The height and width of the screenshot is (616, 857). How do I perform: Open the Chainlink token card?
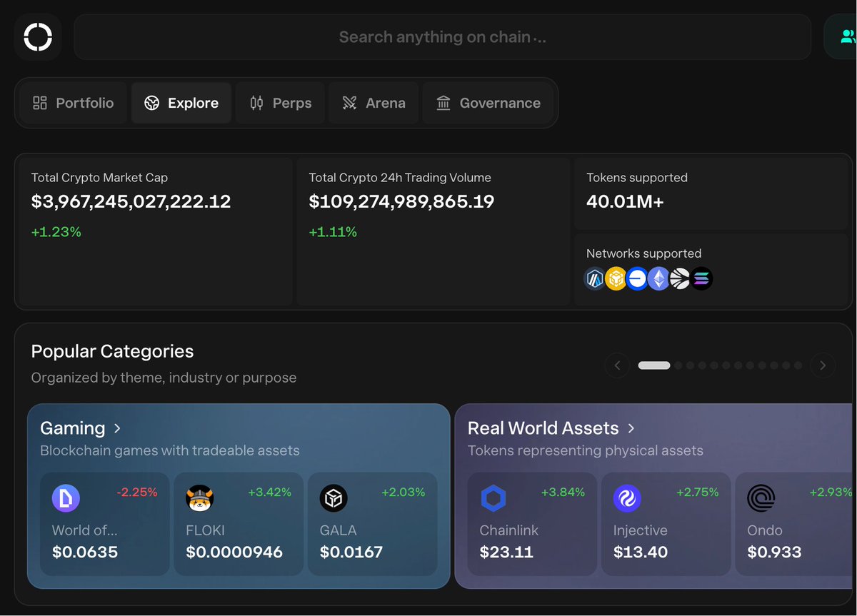[532, 524]
